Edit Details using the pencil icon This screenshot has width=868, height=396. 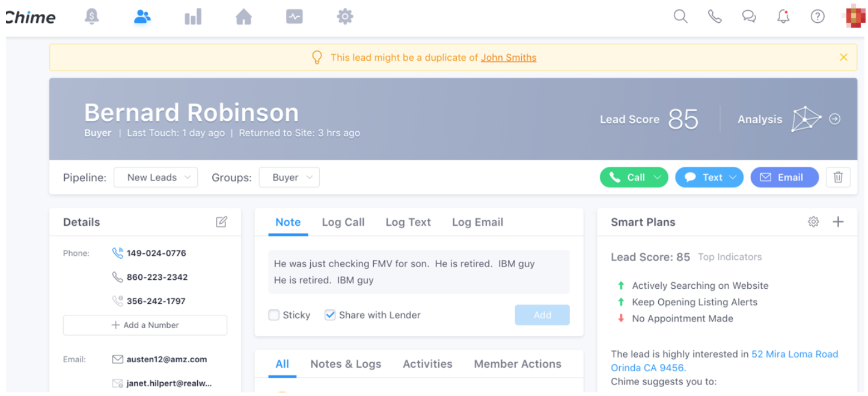pos(222,222)
